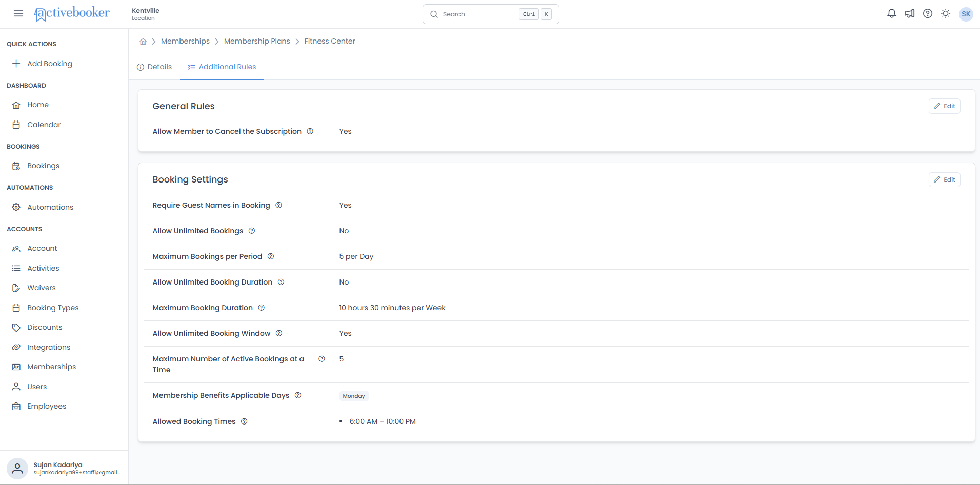Click the Fitness Center breadcrumb
The image size is (980, 485).
(330, 41)
